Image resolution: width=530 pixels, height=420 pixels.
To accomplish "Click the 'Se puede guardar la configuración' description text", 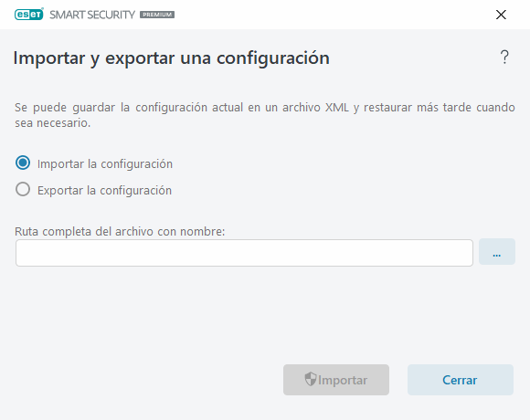I will (x=265, y=115).
